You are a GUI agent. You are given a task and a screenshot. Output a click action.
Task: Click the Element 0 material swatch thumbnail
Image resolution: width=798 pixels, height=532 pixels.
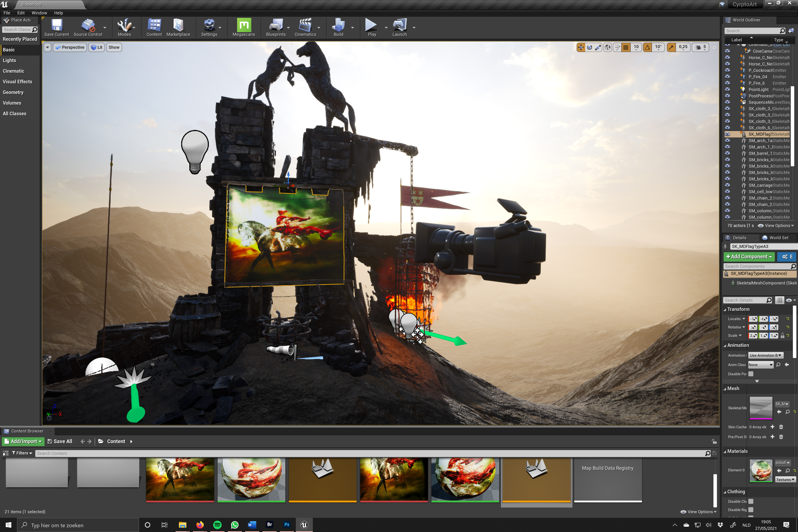click(x=761, y=470)
